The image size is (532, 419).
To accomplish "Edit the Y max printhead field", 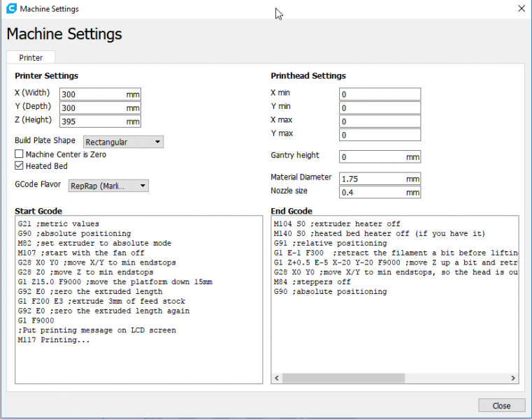I will (379, 135).
